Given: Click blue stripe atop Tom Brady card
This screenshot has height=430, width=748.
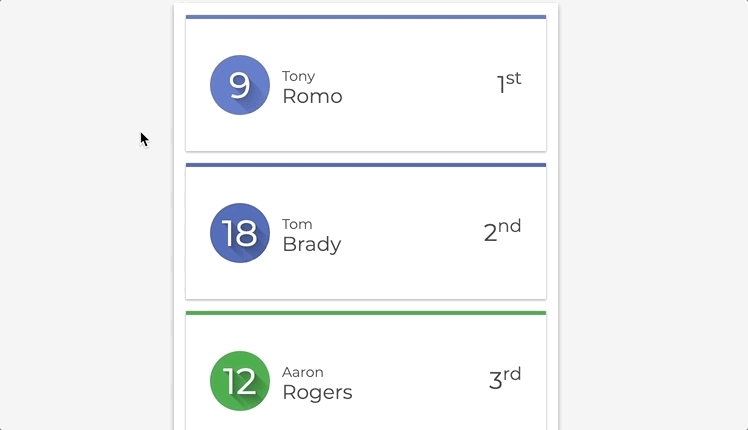Looking at the screenshot, I should [x=366, y=165].
